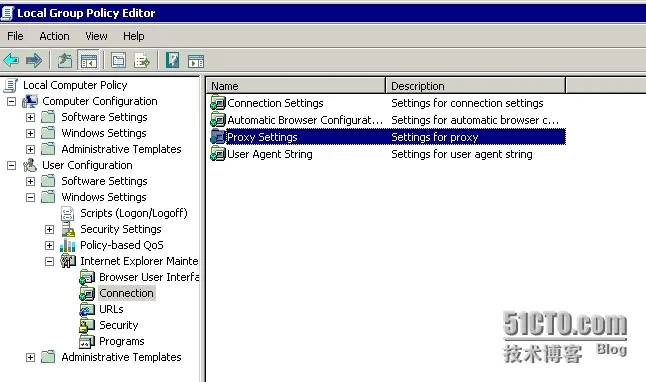This screenshot has width=646, height=382.
Task: Expand Administrative Templates under Computer Configuration
Action: tap(30, 149)
